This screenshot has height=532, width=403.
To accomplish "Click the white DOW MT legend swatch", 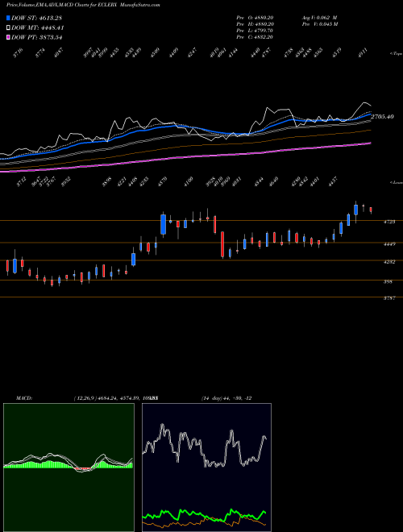I will coord(8,28).
